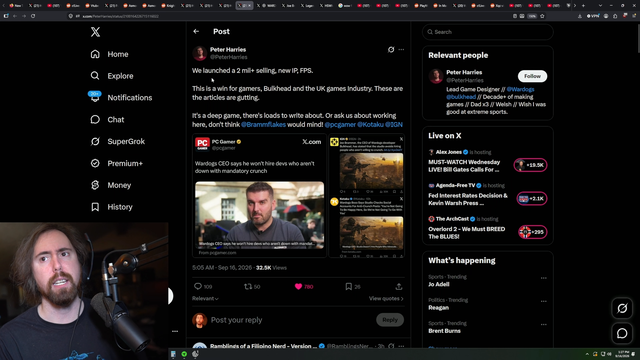
Task: Open the Peter Harries name link on post
Action: tap(228, 49)
